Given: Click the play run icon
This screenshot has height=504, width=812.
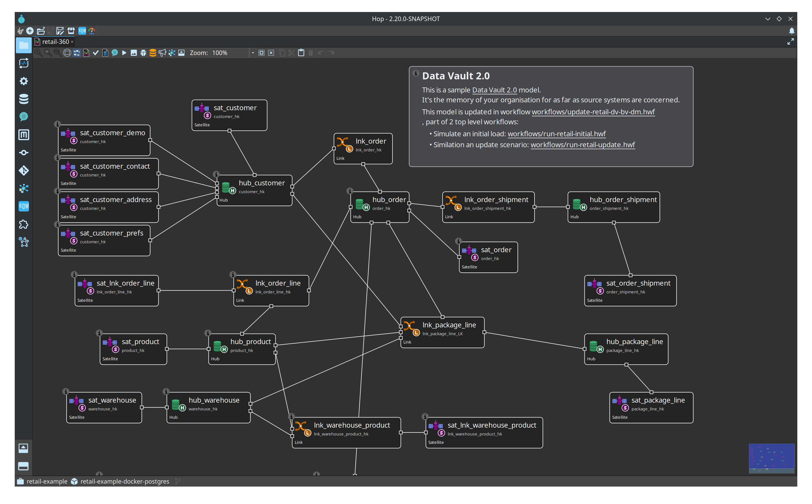Looking at the screenshot, I should (x=124, y=53).
